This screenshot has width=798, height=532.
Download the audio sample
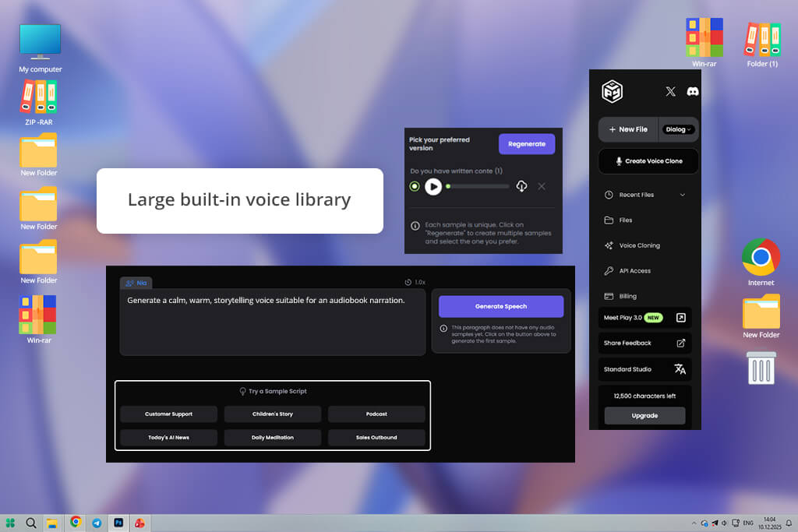coord(521,186)
